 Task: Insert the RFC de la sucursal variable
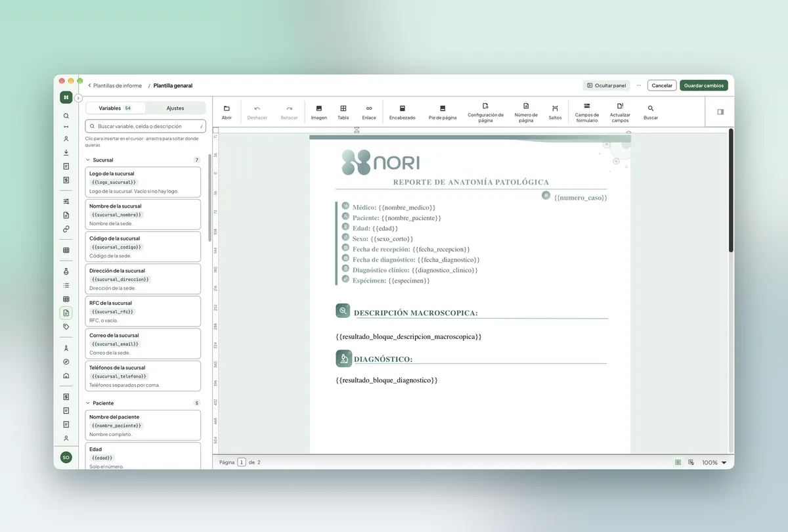tap(143, 311)
